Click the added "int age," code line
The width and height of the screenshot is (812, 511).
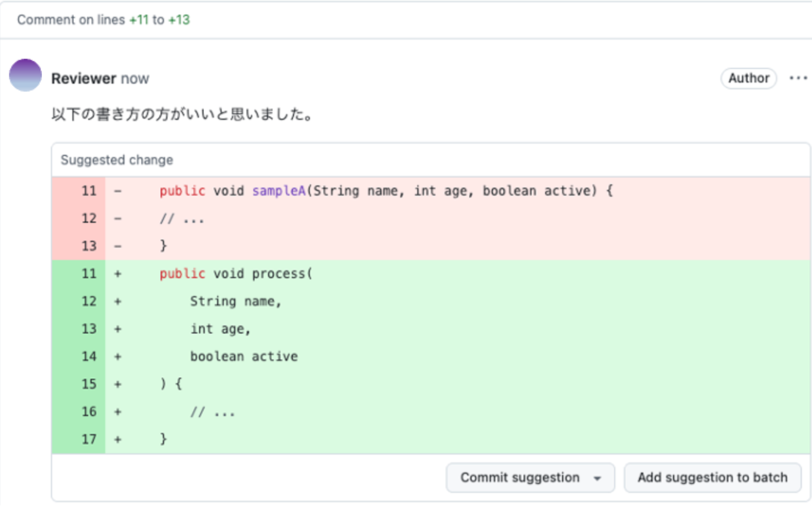220,329
